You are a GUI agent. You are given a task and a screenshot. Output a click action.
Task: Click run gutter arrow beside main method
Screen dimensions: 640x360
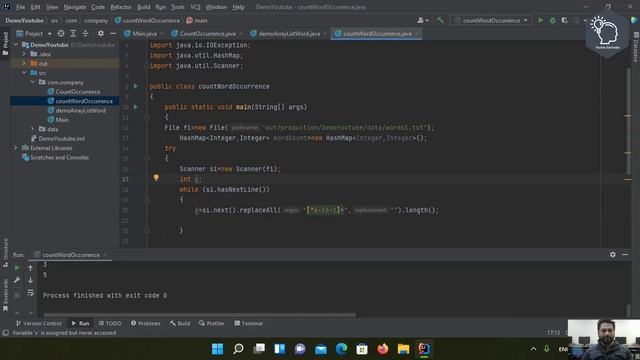tap(136, 107)
